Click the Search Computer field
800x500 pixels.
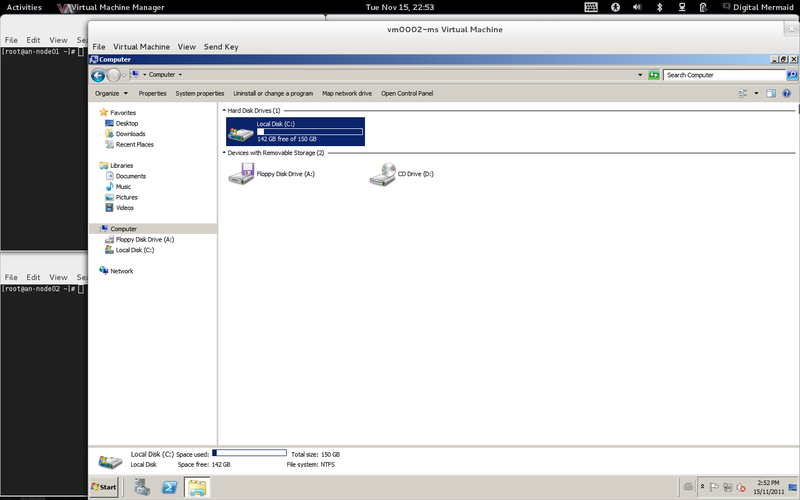724,75
